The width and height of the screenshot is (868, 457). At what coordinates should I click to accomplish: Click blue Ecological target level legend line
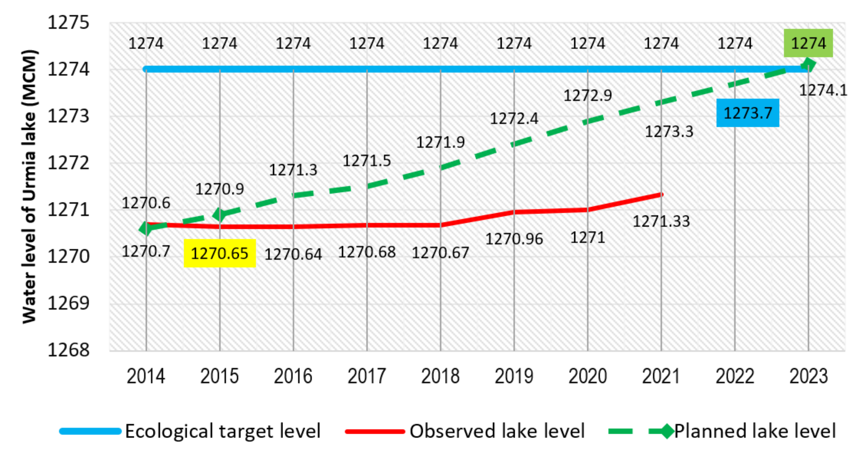[x=90, y=431]
